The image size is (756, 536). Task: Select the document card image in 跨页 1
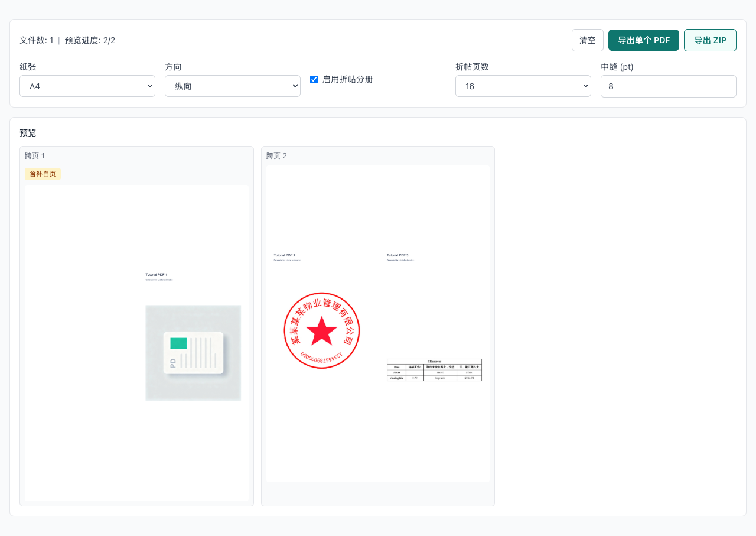tap(193, 353)
